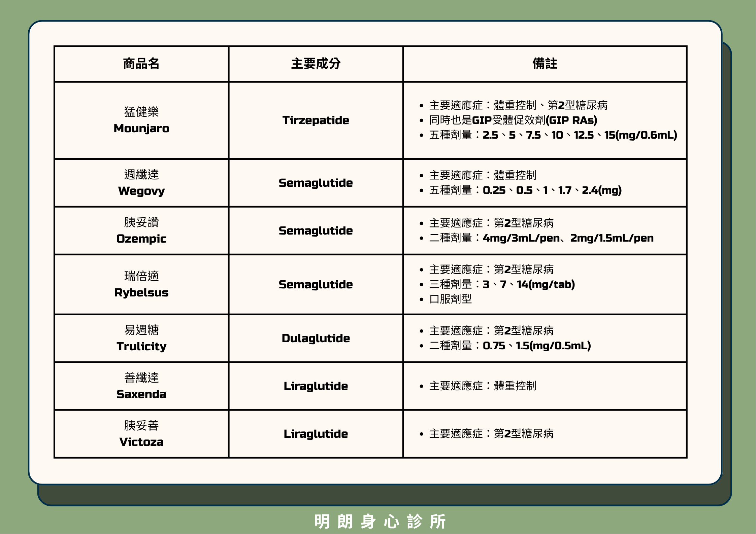The height and width of the screenshot is (534, 756).
Task: Click Trulicity's dosage line 0.75、1.5(mg/0.5mL)
Action: pos(510,346)
